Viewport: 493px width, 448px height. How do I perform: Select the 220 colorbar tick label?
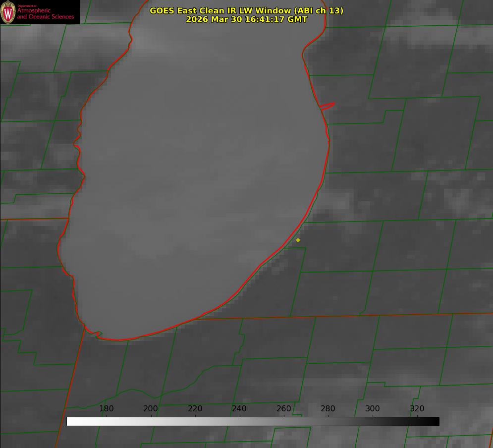[195, 408]
